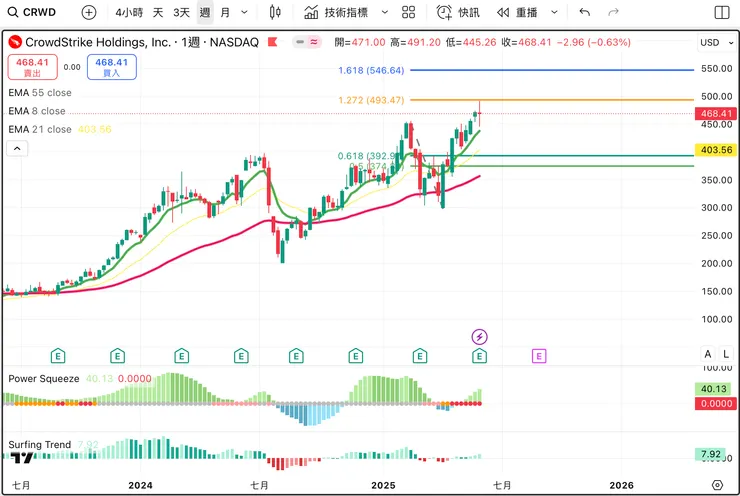Click the 1.618 (546.64) Fibonacci level label

(371, 70)
